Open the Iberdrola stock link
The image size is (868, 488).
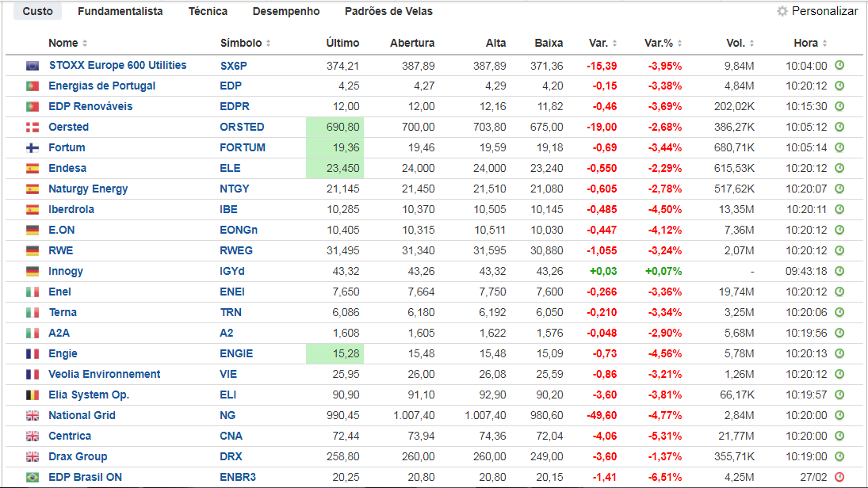point(71,209)
